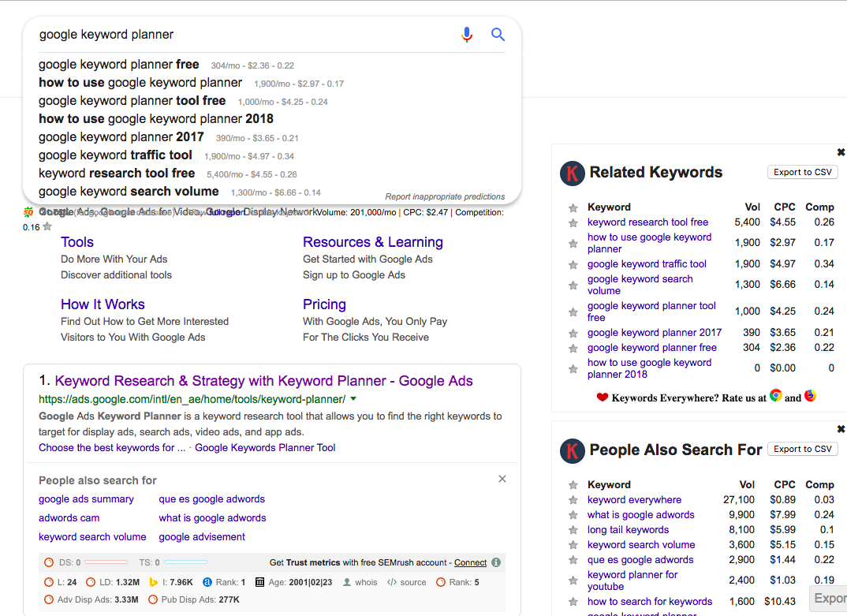Star the 'keyword everywhere' row
This screenshot has width=847, height=616.
pyautogui.click(x=573, y=500)
